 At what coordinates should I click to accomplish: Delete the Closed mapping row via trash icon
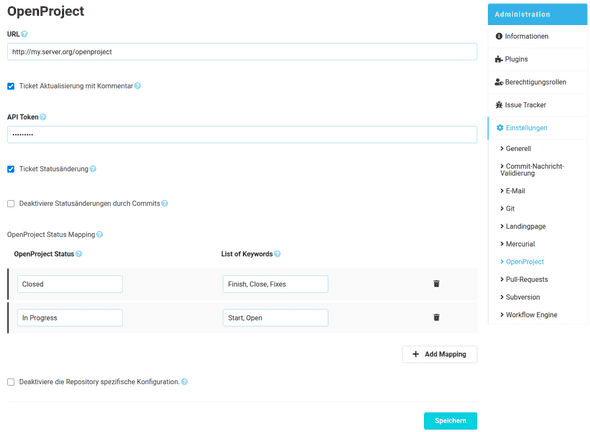436,284
